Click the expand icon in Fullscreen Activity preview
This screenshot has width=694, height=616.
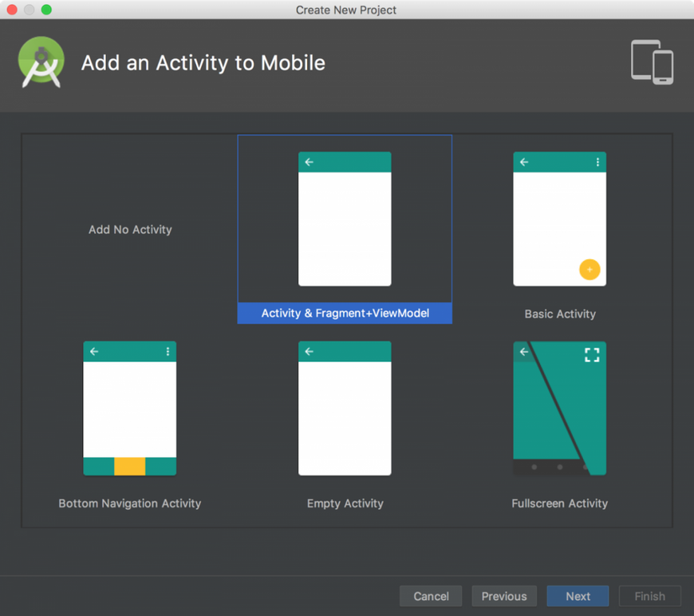[591, 355]
